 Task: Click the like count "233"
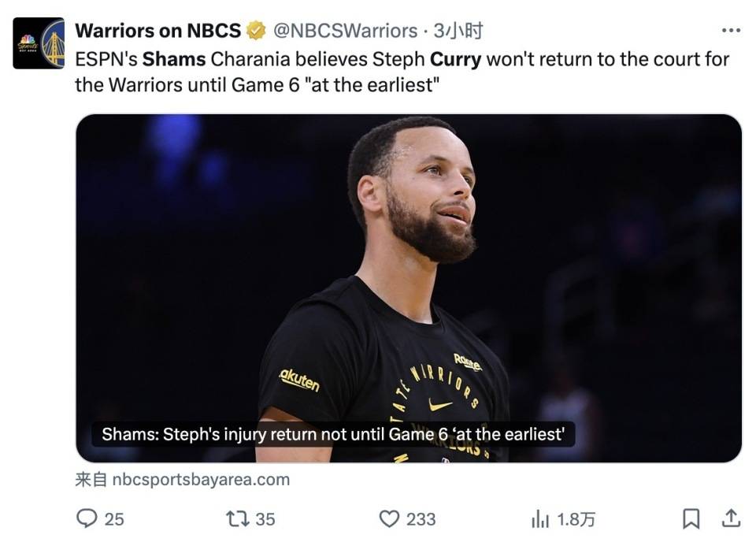tap(421, 518)
